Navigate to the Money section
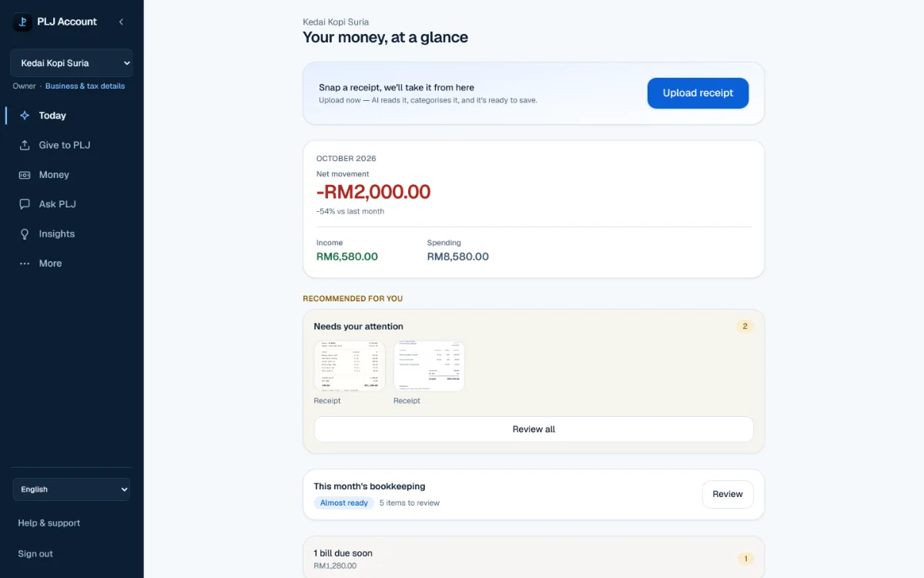924x578 pixels. (72, 175)
